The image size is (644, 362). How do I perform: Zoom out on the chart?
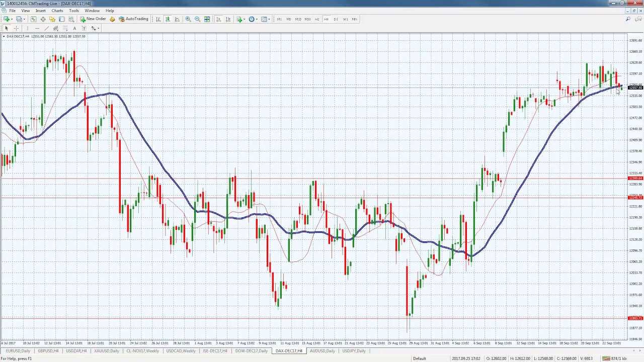pos(197,19)
